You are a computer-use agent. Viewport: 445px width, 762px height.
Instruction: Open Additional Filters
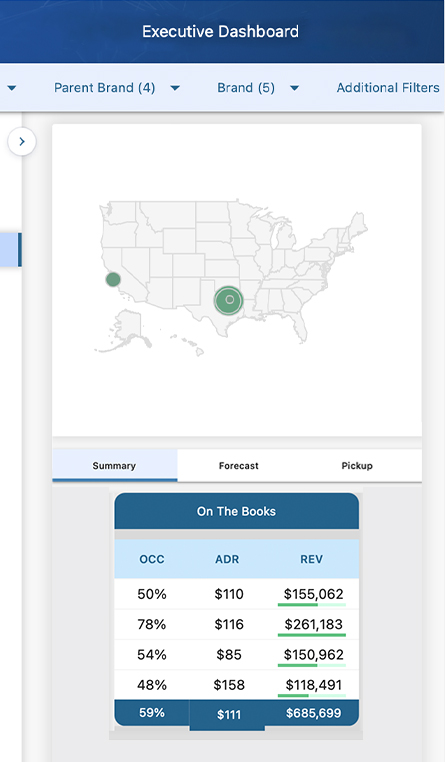388,88
